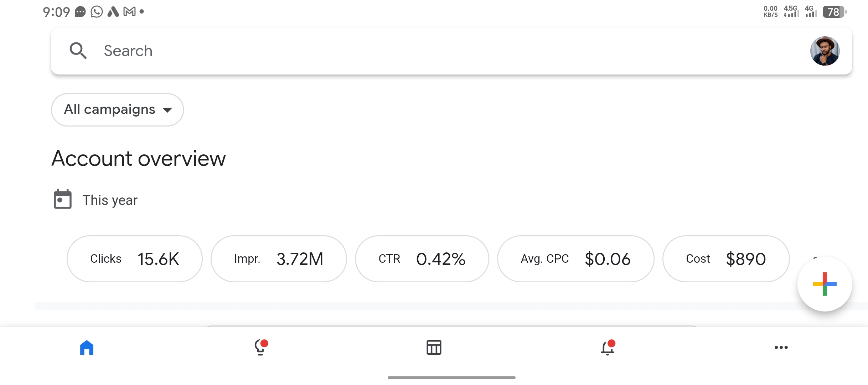Viewport: 868px width, 385px height.
Task: Tap the Gmail notification icon in status bar
Action: click(129, 12)
